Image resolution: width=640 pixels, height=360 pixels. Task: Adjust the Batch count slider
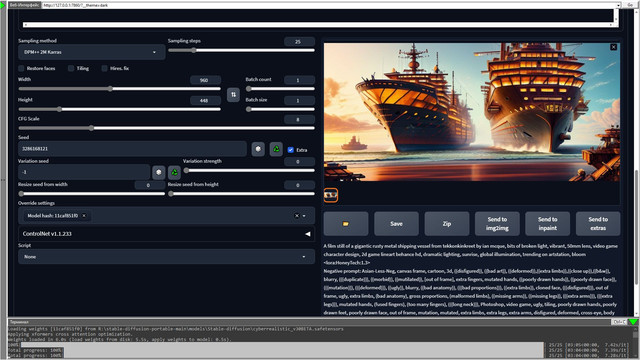click(x=280, y=89)
